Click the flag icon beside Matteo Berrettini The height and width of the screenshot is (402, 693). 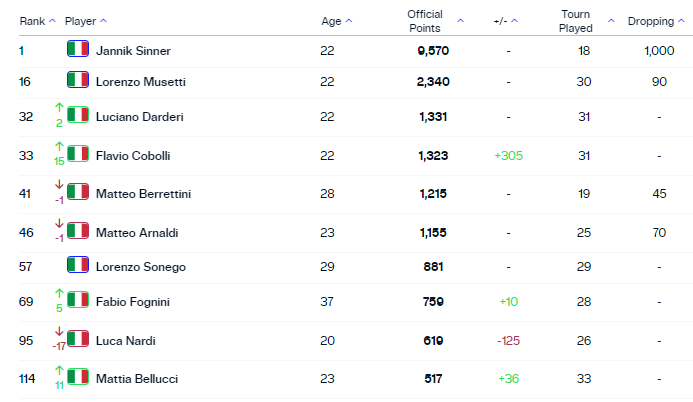click(78, 192)
